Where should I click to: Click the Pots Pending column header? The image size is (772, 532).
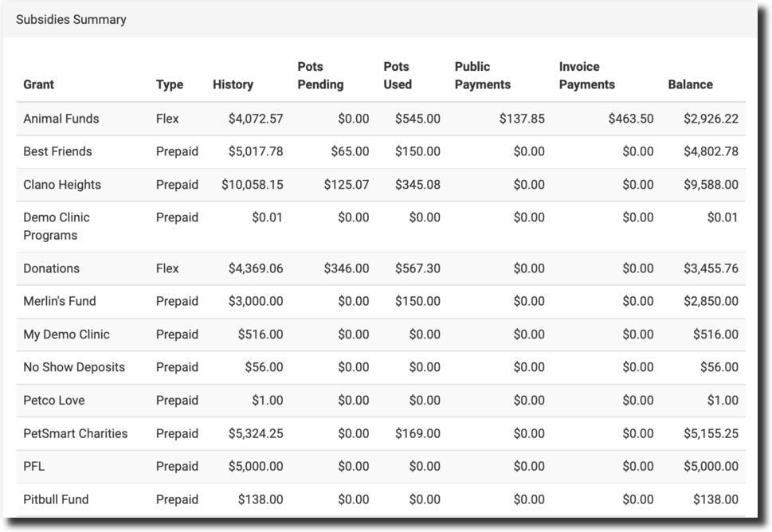(x=320, y=76)
